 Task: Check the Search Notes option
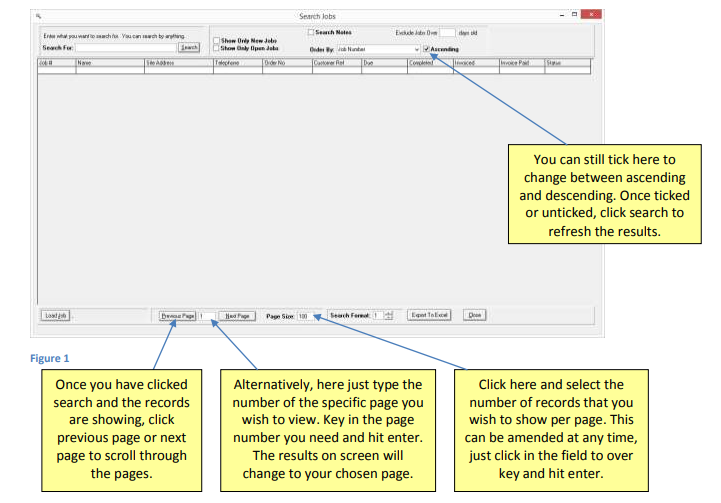point(311,32)
